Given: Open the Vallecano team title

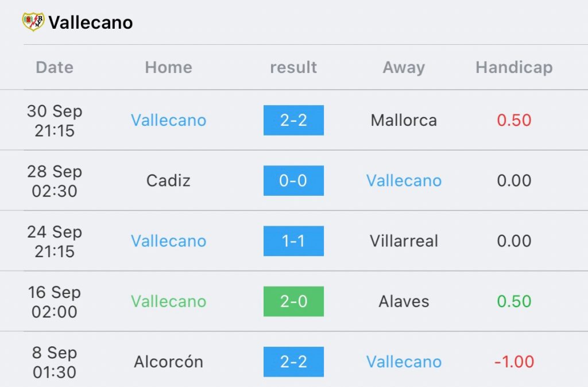Looking at the screenshot, I should click(x=91, y=22).
